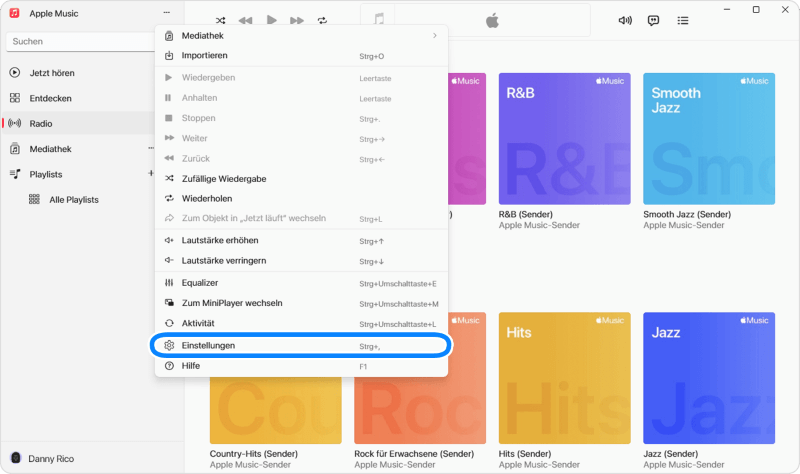Open the lyrics speech bubble icon
The height and width of the screenshot is (474, 800).
[x=653, y=20]
